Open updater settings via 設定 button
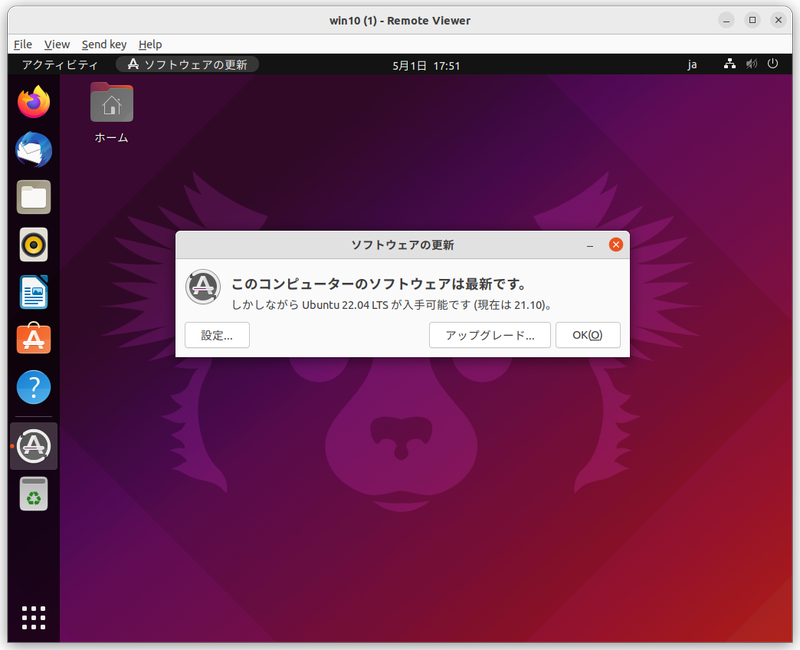 point(217,335)
